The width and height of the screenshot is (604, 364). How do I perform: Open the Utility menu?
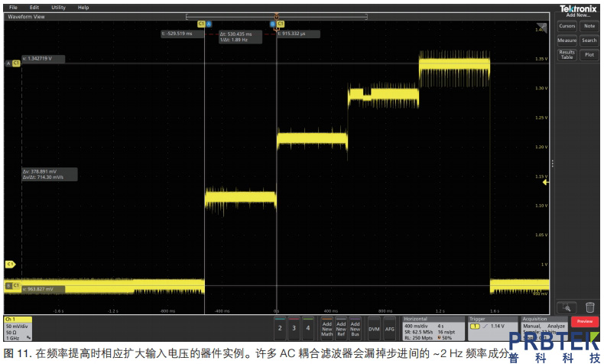coord(58,7)
